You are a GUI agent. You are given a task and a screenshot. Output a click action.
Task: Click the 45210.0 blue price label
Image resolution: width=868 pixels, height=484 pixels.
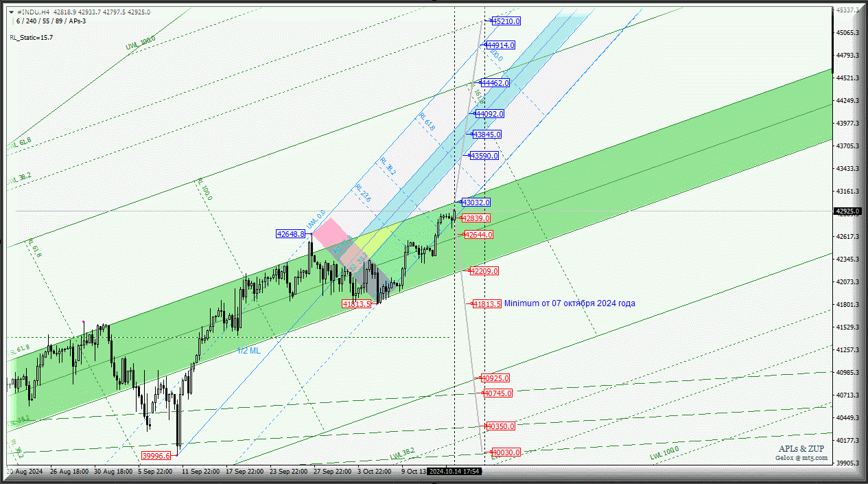506,21
